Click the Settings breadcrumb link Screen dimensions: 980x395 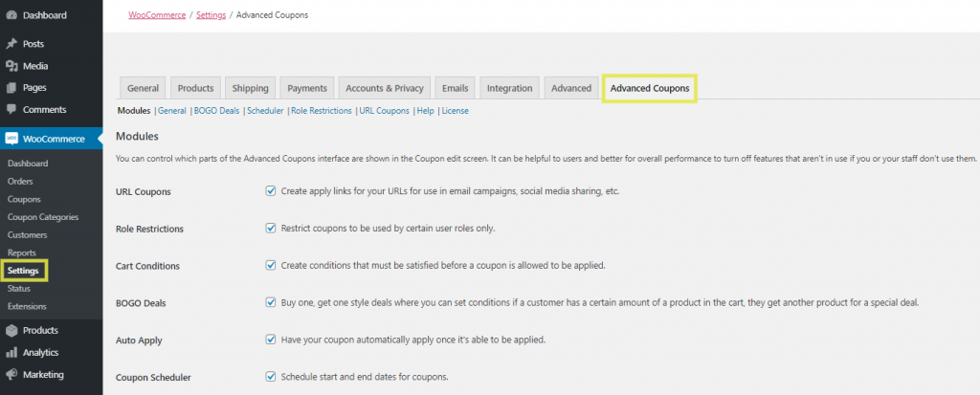coord(211,15)
